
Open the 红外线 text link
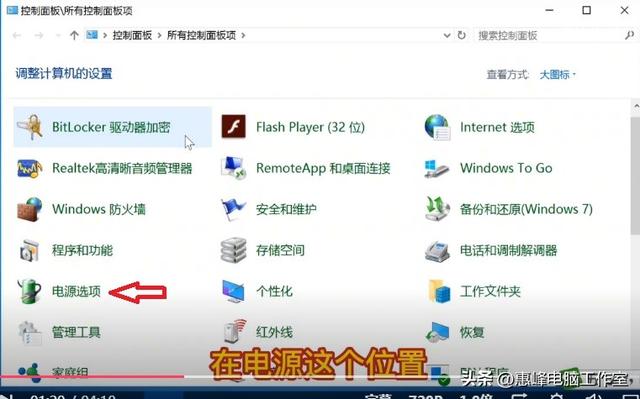(x=274, y=332)
